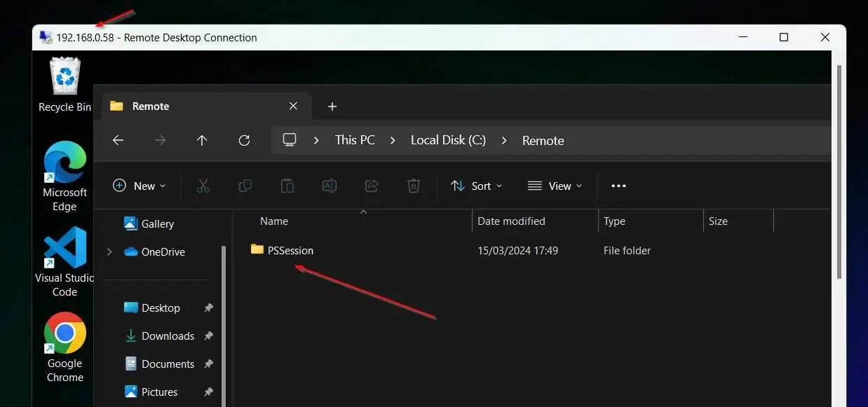Refresh the Remote folder view

[244, 140]
